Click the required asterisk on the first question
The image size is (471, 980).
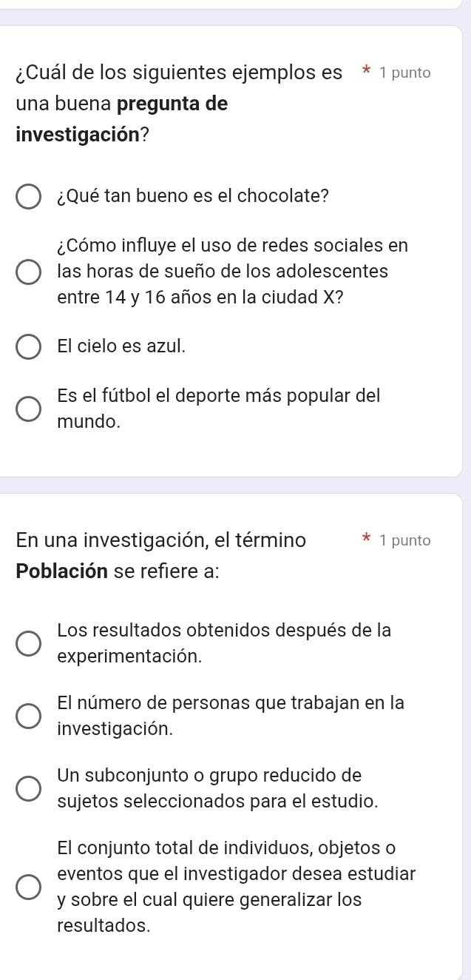coord(365,72)
